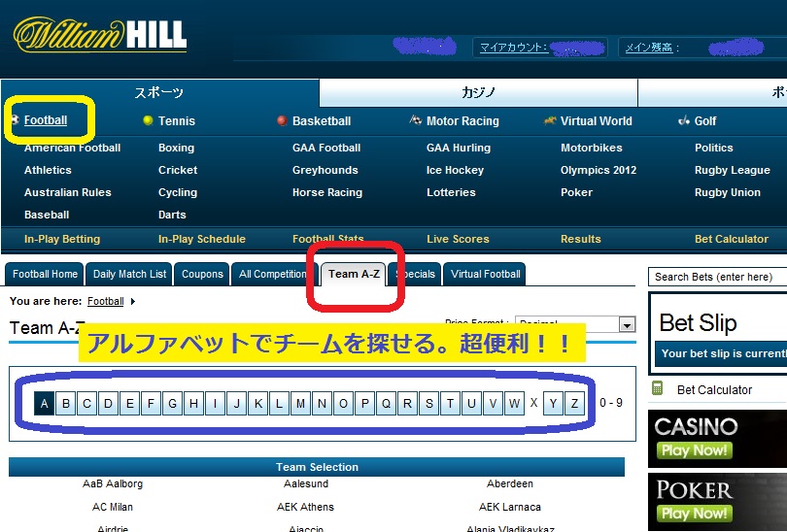Click the William Hill logo
This screenshot has width=787, height=532.
100,35
